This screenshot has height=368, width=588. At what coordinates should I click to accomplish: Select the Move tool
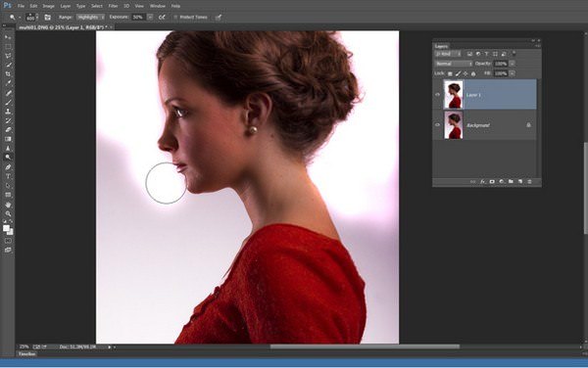coord(8,37)
